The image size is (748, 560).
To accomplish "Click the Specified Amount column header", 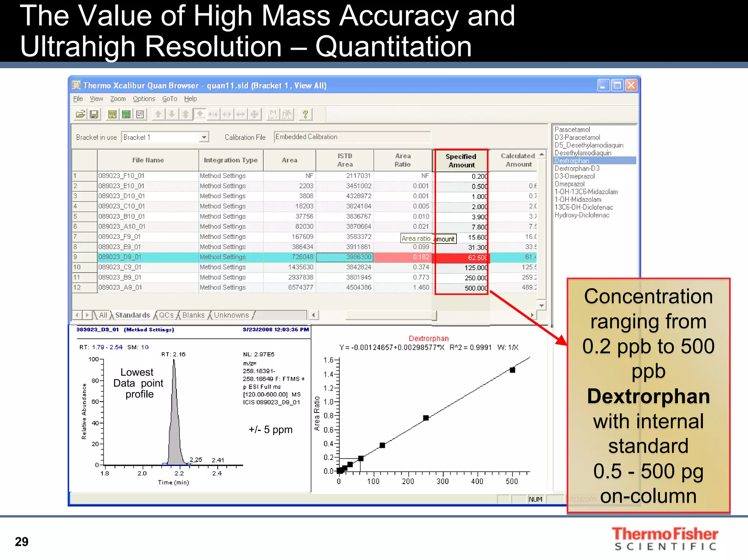I will tap(461, 161).
